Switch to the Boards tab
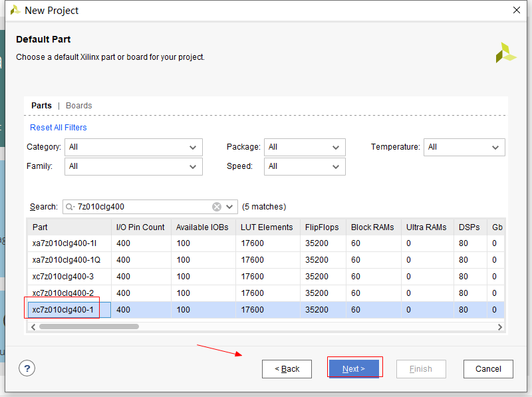This screenshot has width=532, height=397. [x=78, y=106]
